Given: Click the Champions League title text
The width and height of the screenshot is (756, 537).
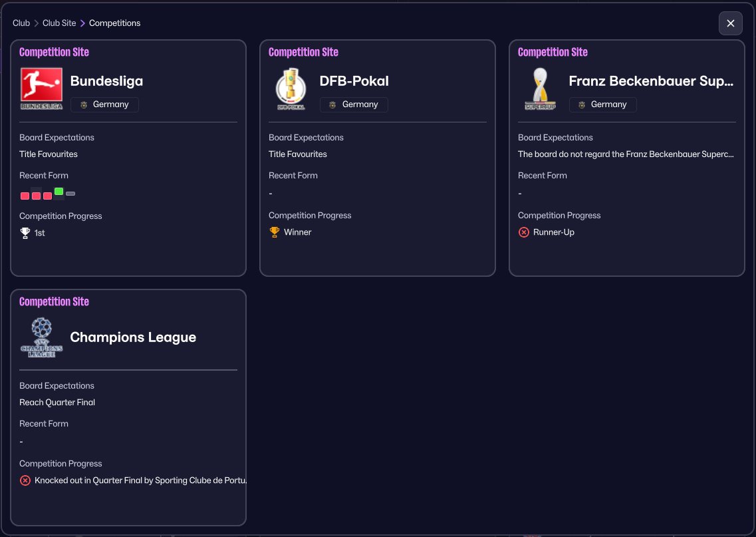Looking at the screenshot, I should [133, 337].
